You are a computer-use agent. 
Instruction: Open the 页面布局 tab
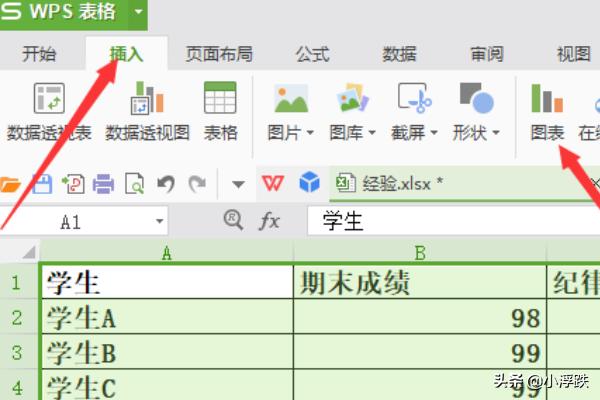pos(219,54)
